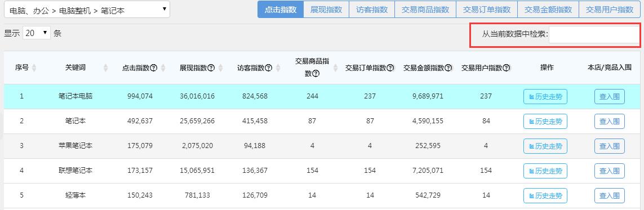Sort by 点击指数 column arrows
This screenshot has width=644, height=210.
[x=163, y=68]
